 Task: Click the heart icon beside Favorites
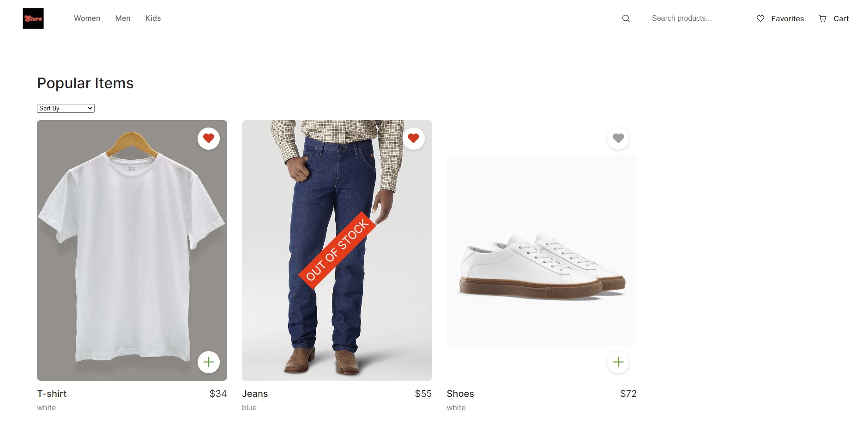[x=760, y=18]
